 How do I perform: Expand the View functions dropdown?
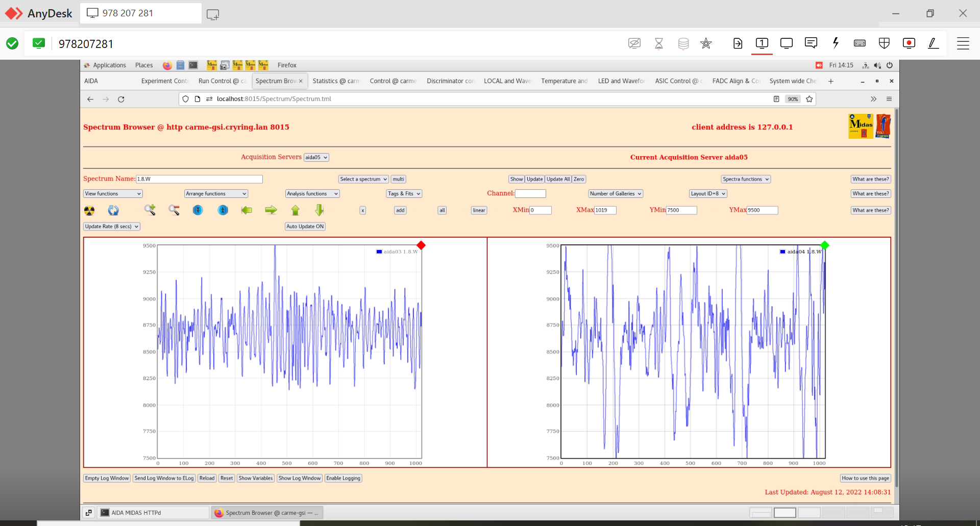113,194
